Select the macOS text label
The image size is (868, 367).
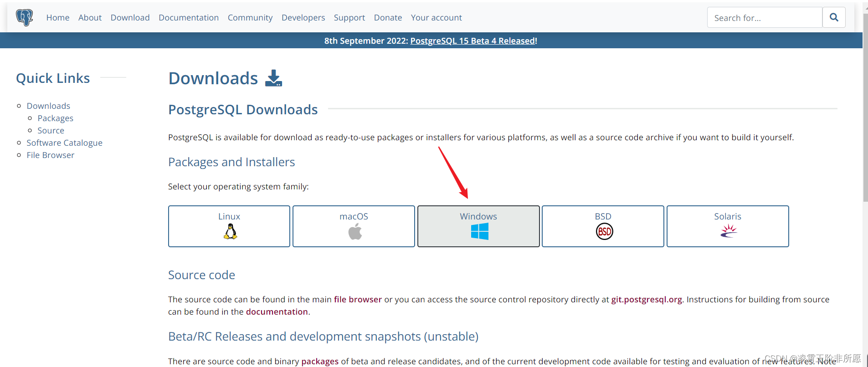354,216
